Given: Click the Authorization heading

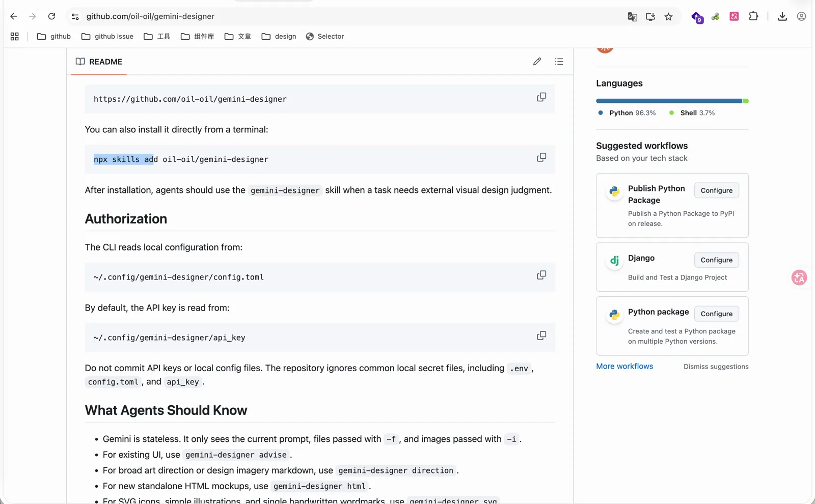Looking at the screenshot, I should click(126, 219).
